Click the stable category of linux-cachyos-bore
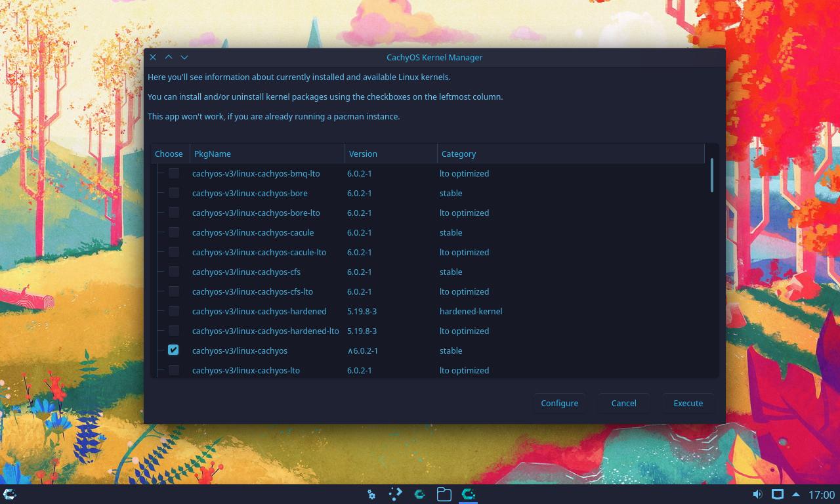 451,193
